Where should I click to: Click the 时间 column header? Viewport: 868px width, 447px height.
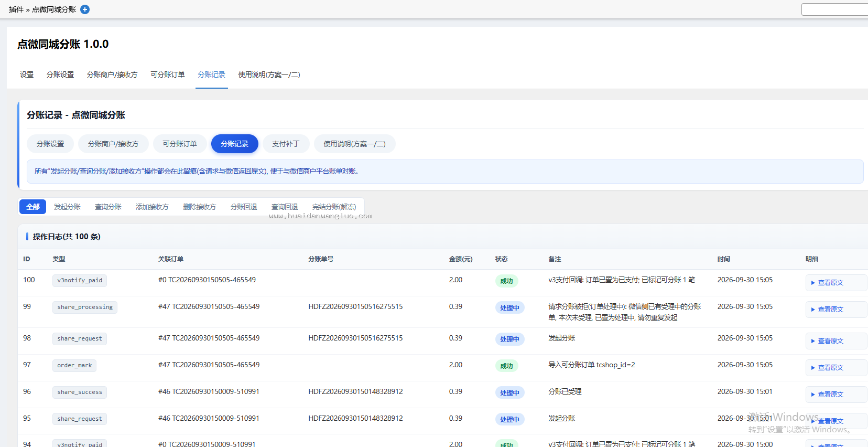724,259
